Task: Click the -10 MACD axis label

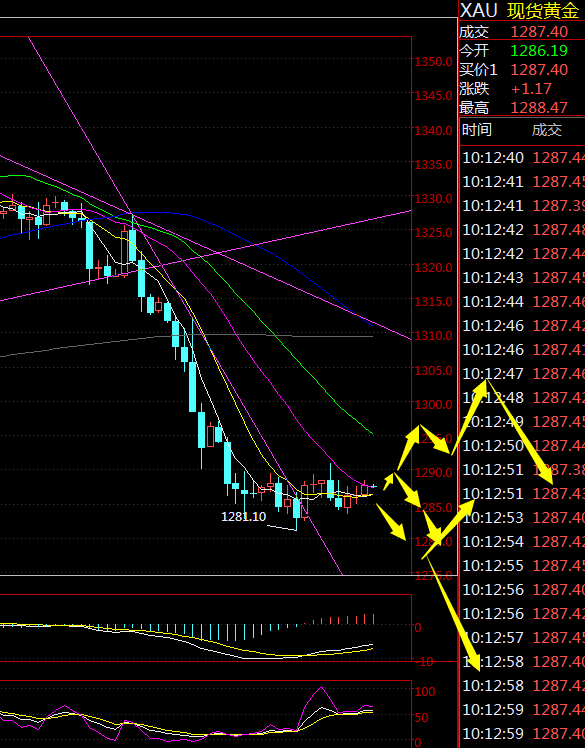Action: point(425,662)
